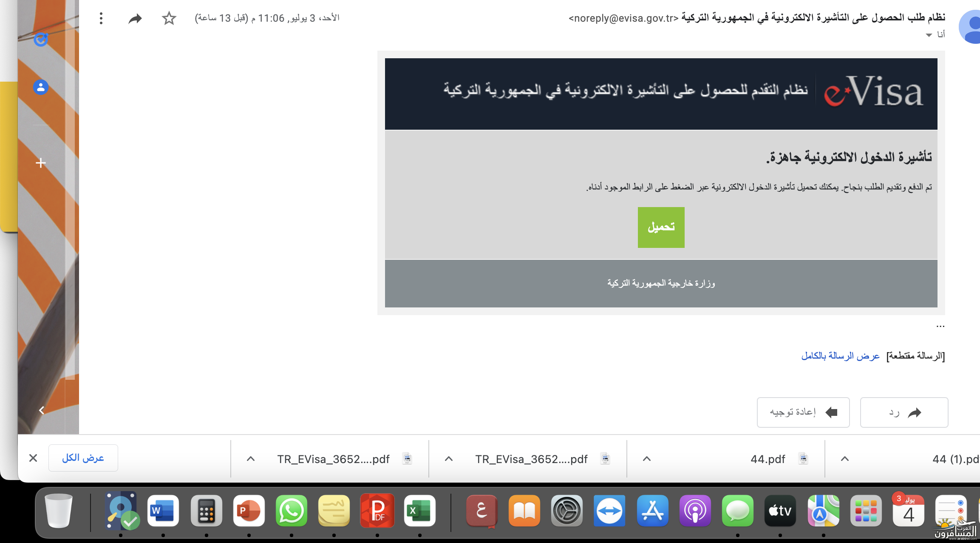Screen dimensions: 980x543
Task: Open Stickies notes app in the Dock
Action: point(334,511)
